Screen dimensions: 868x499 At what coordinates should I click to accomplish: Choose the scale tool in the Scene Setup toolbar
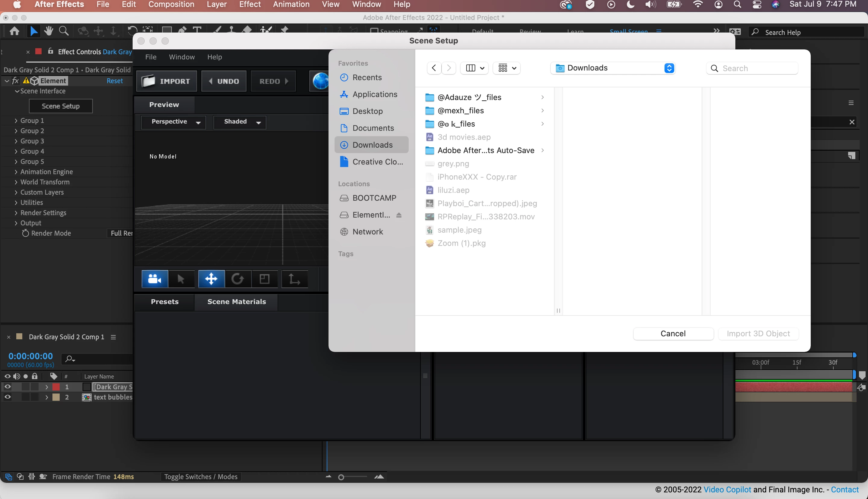[x=264, y=279]
